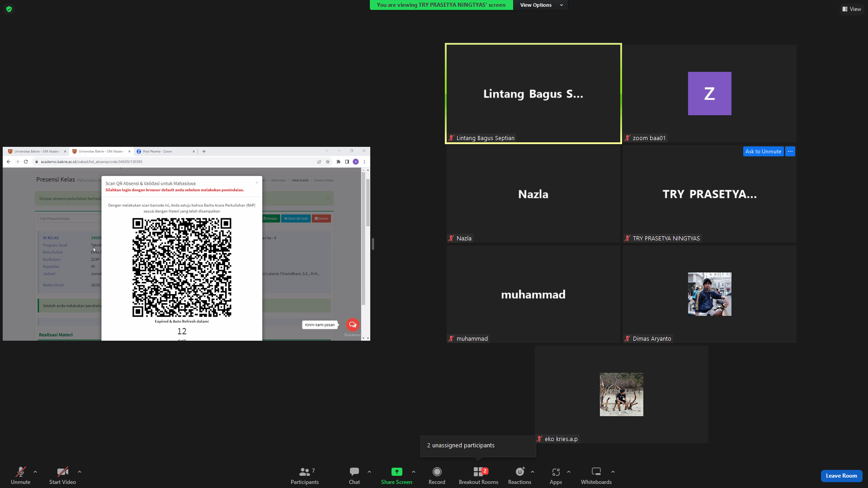Click the 'You are viewing' screen share banner
The height and width of the screenshot is (488, 868).
click(x=441, y=5)
